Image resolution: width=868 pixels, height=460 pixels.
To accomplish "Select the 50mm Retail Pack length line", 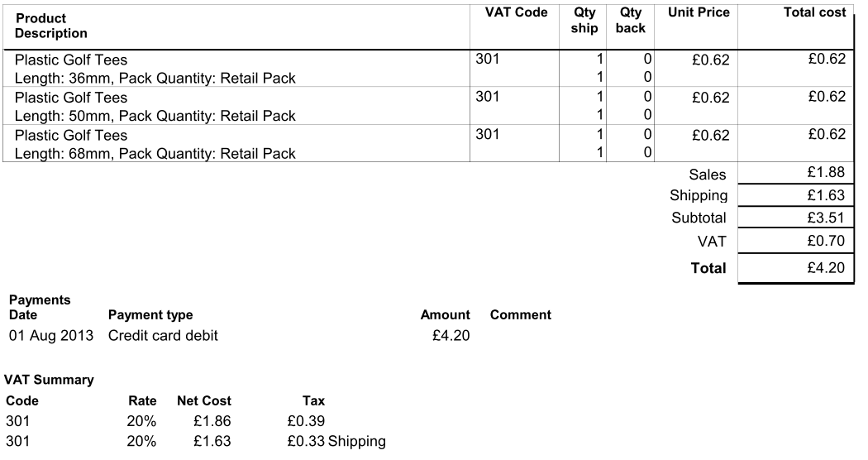I will tap(155, 116).
